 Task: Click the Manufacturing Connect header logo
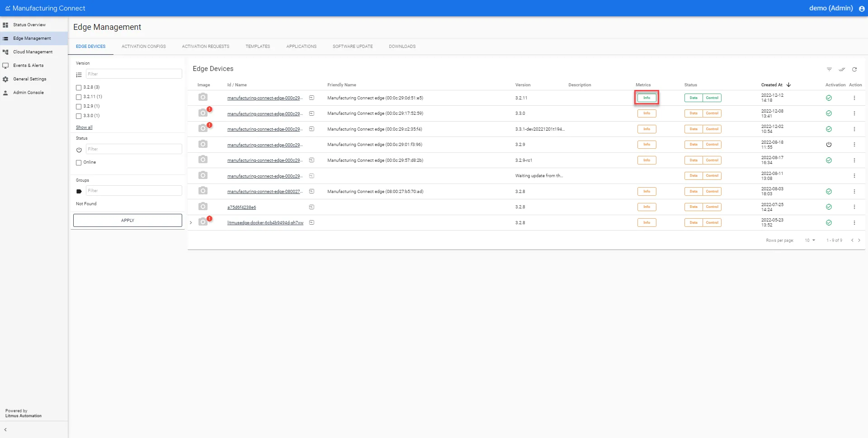45,8
